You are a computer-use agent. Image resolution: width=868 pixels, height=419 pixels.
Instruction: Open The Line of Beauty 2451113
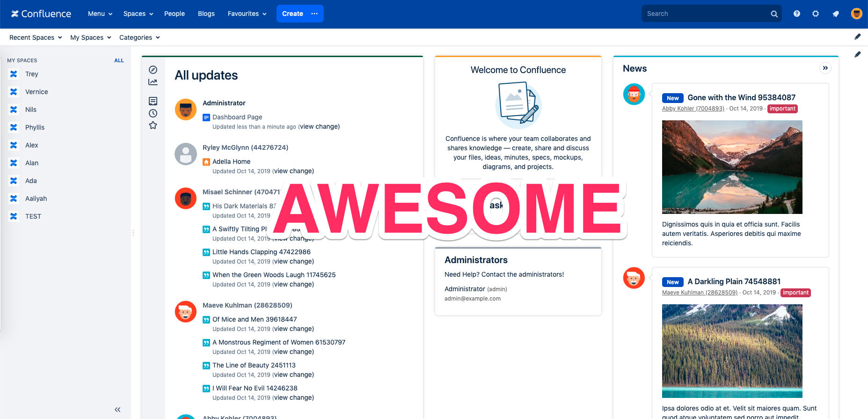pos(254,365)
